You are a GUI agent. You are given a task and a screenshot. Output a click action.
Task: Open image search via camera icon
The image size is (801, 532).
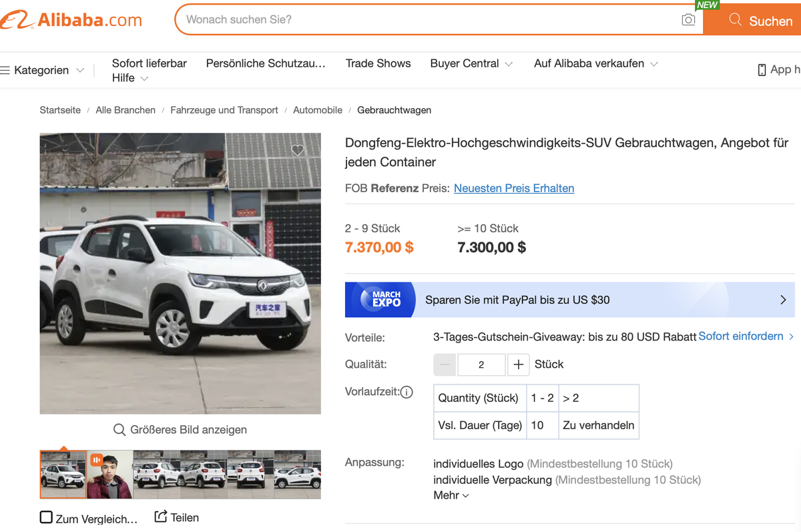click(x=688, y=20)
